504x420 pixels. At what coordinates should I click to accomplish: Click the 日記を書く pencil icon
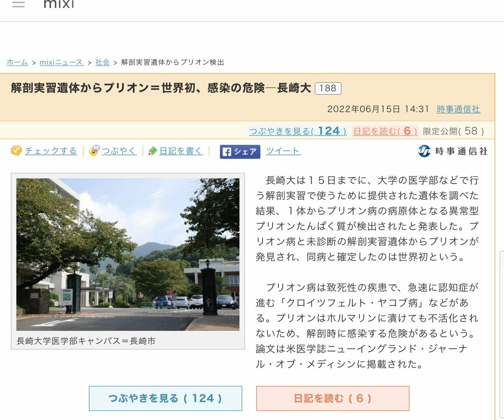153,151
